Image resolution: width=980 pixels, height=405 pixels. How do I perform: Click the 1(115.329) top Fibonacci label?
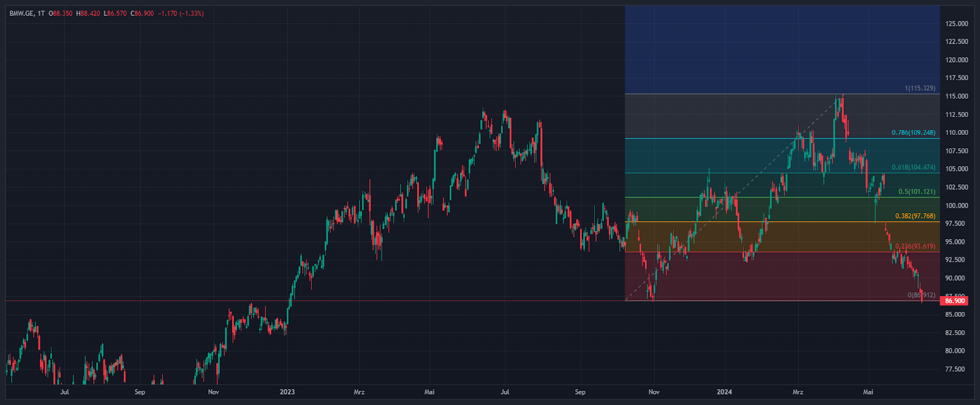919,88
